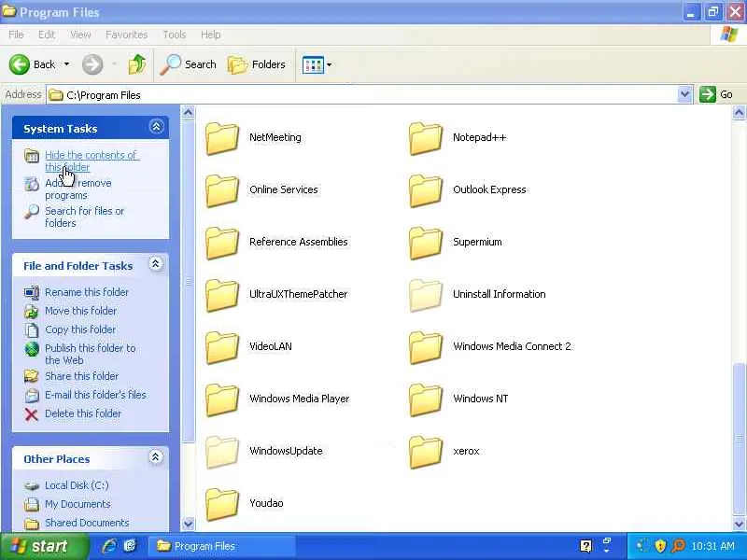Open the Tools menu
Screen dimensions: 747x560
point(174,35)
